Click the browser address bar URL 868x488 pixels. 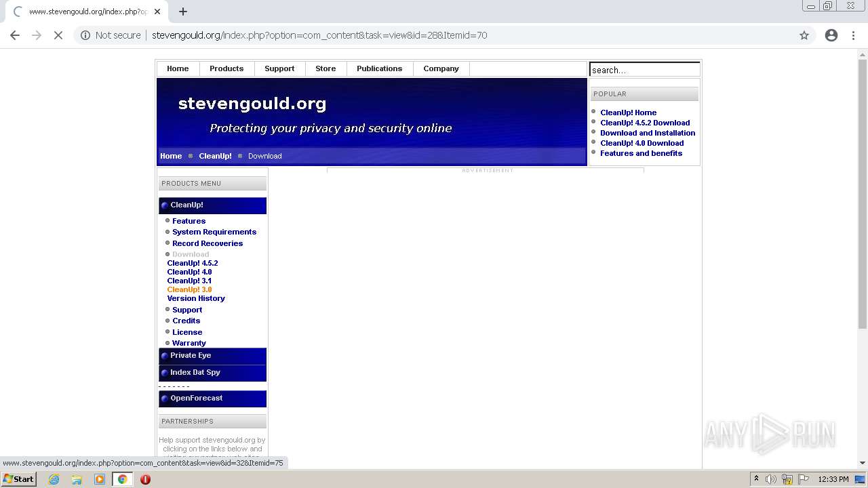319,35
